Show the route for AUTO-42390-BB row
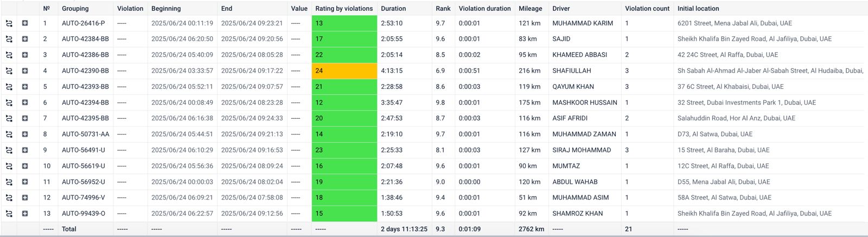Viewport: 868px width, 237px height. click(9, 71)
